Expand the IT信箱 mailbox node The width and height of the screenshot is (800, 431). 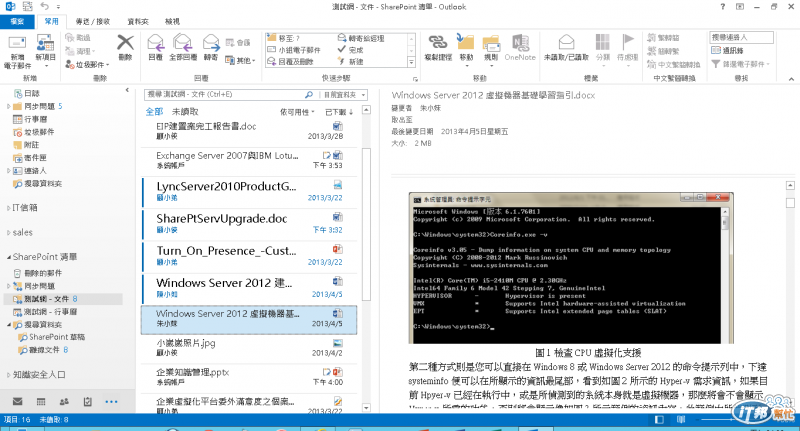tap(9, 208)
